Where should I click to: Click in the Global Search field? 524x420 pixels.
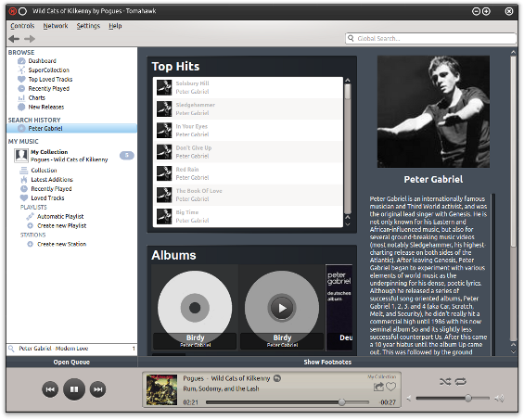coord(430,38)
